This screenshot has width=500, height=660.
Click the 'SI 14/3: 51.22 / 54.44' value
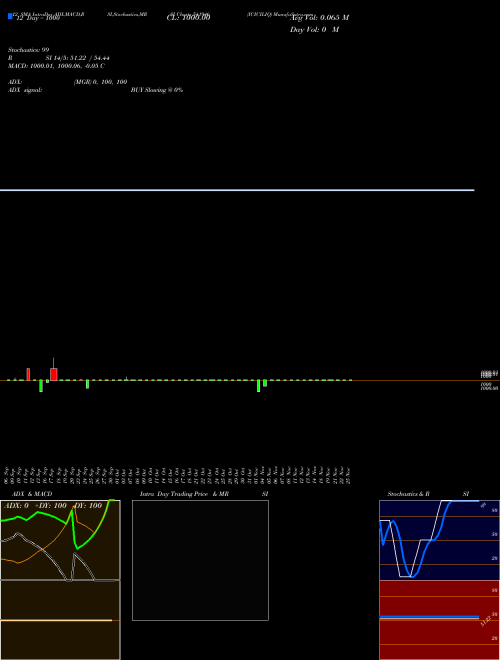(x=77, y=58)
